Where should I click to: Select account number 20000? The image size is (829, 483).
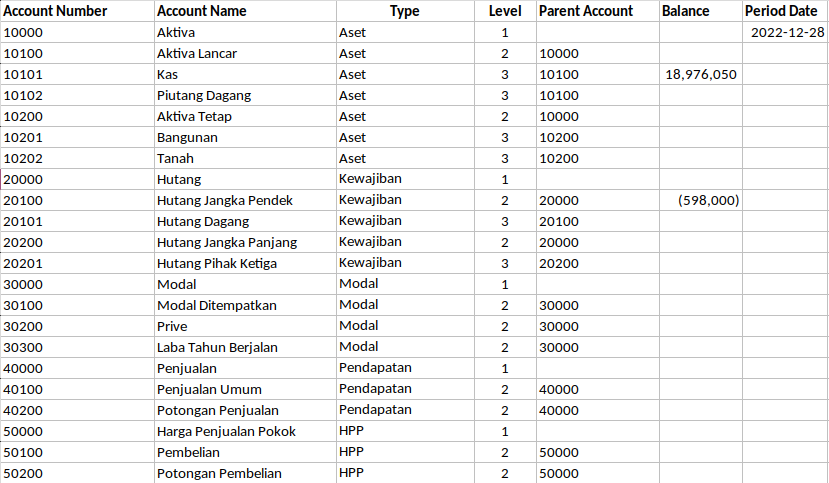tap(77, 179)
